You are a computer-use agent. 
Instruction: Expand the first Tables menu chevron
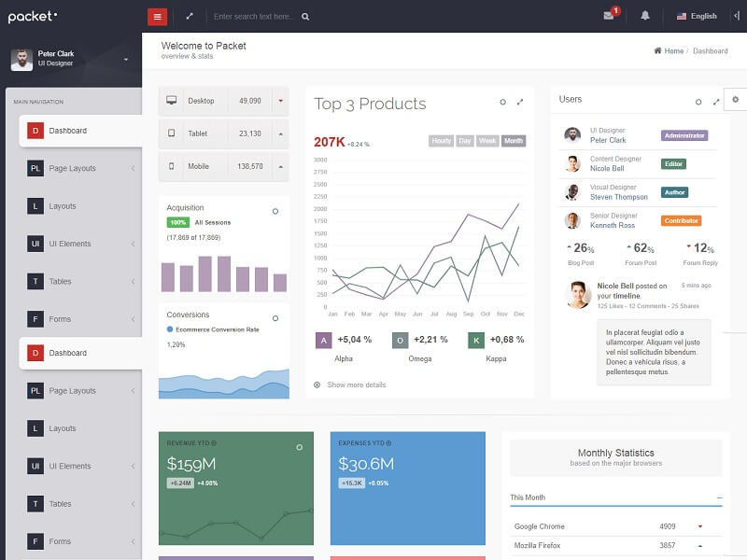[x=133, y=282]
